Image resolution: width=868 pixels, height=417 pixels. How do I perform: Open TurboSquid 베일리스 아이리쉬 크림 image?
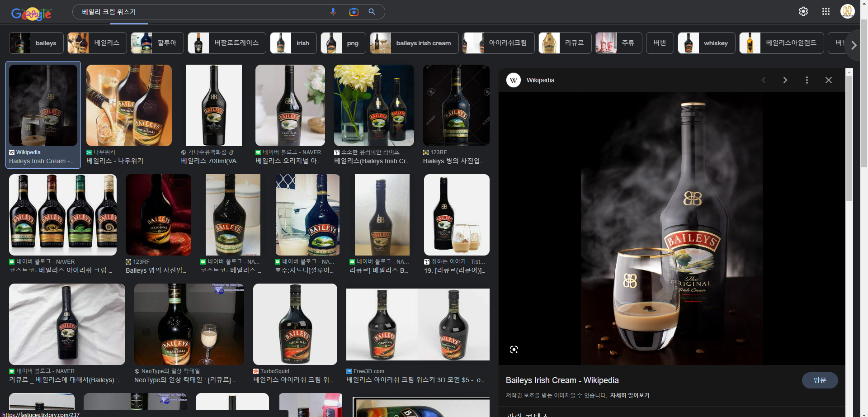tap(295, 324)
